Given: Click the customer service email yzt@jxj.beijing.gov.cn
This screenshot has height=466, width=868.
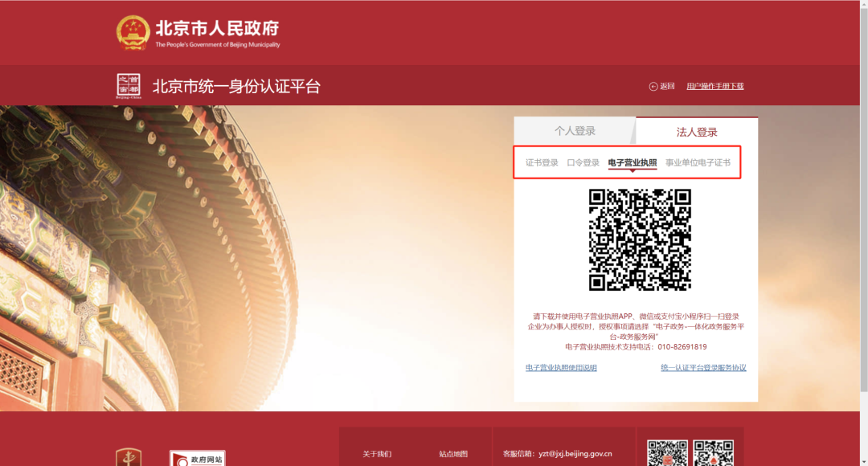Looking at the screenshot, I should coord(575,454).
